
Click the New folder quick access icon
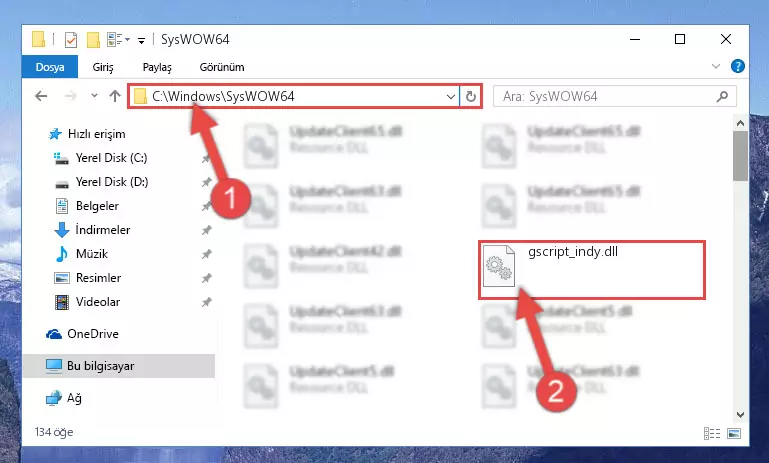pyautogui.click(x=93, y=40)
